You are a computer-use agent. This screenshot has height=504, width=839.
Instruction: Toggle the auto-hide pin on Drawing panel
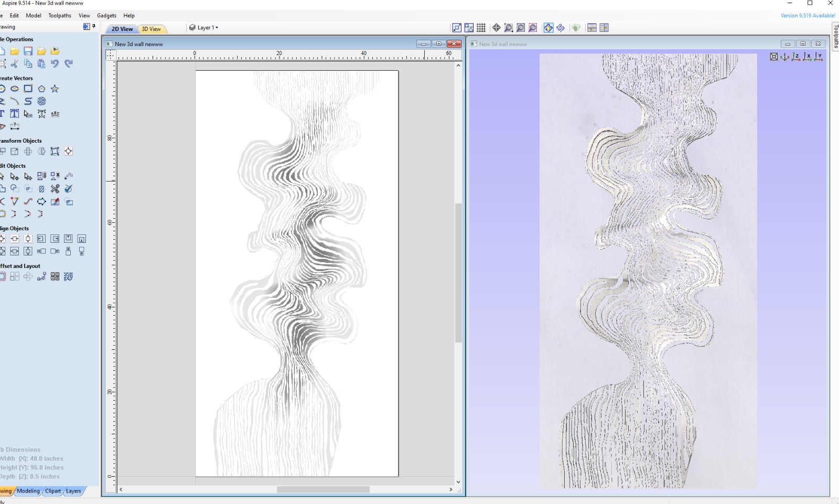94,26
